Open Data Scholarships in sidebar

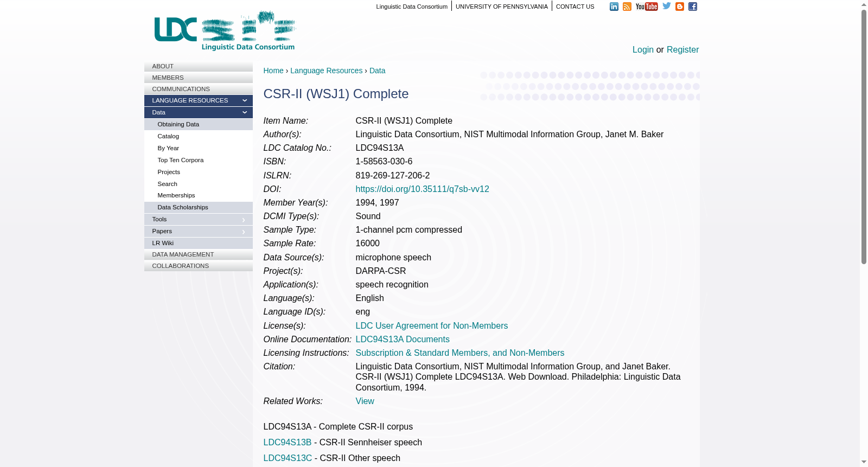pos(199,207)
